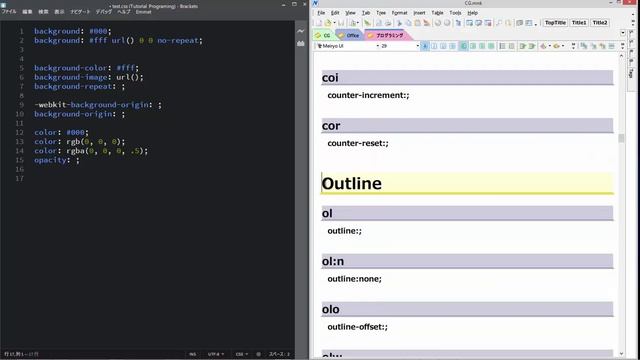Open the CSS language dropdown in Brackets status bar

point(241,354)
